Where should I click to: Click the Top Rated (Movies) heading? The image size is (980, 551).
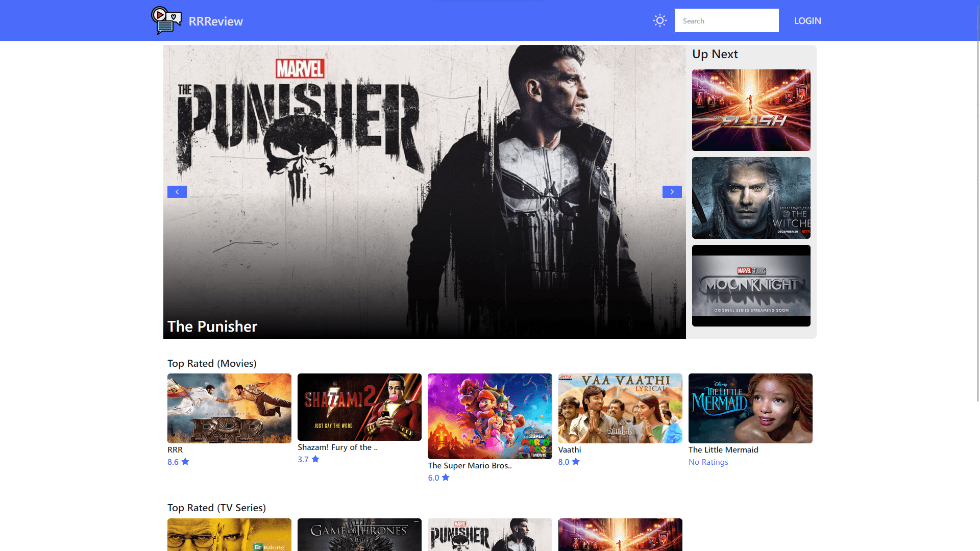[x=212, y=363]
